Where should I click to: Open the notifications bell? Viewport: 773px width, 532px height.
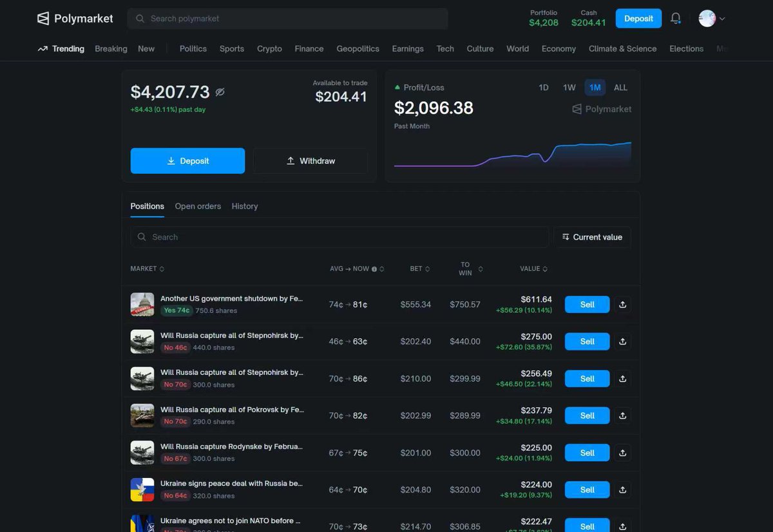(676, 18)
